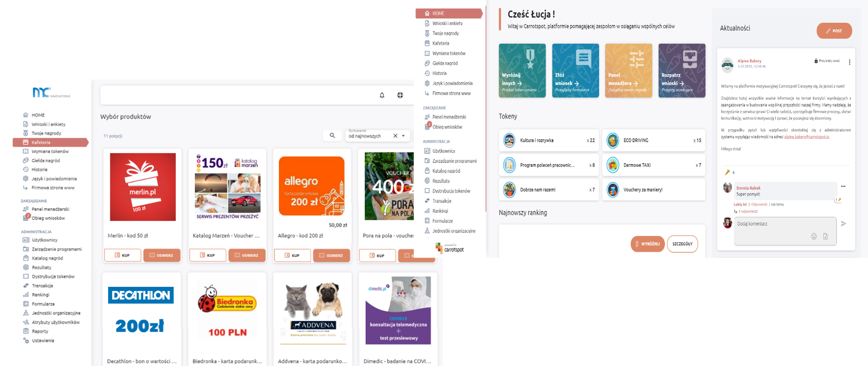
Task: Open the Decathlon 200zł voucher thumbnail
Action: (x=141, y=311)
